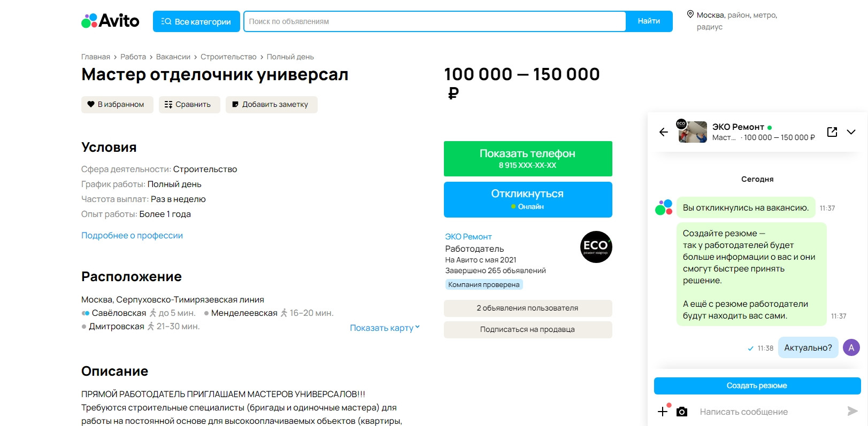
Task: Click the camera icon to attach photo
Action: (x=682, y=412)
